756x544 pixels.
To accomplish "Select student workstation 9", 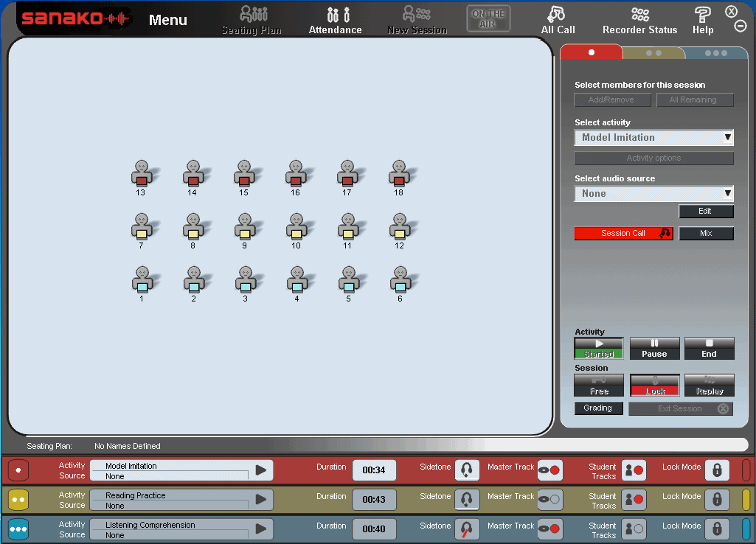I will pyautogui.click(x=244, y=228).
